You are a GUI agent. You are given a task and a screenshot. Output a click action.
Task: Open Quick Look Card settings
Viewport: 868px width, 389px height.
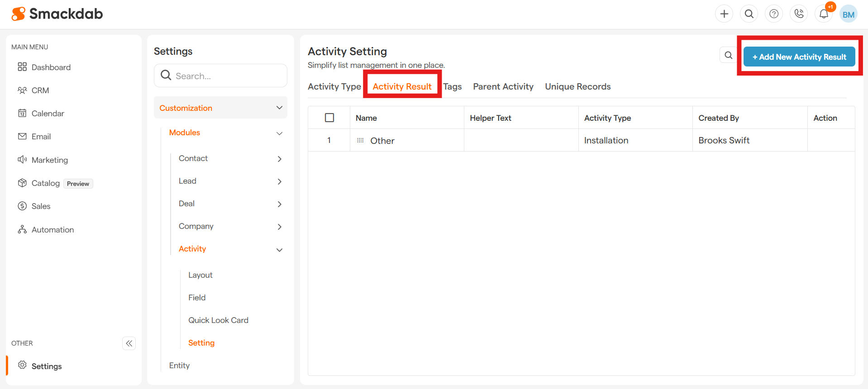tap(218, 320)
